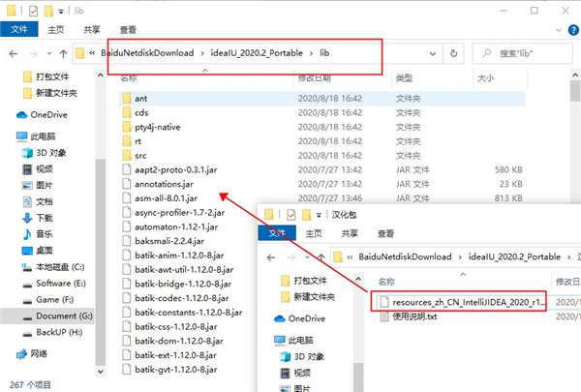Select the src folder
This screenshot has width=581, height=392.
(140, 156)
